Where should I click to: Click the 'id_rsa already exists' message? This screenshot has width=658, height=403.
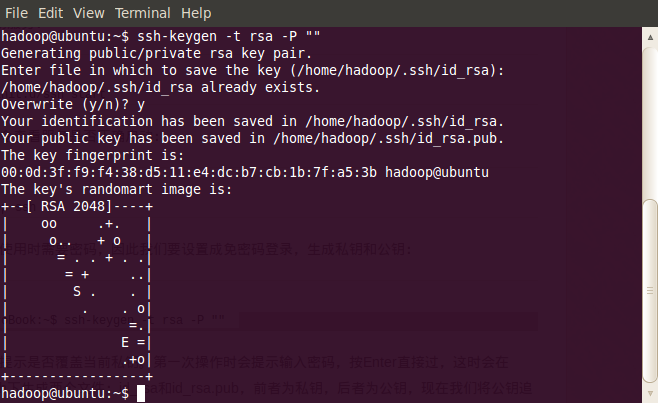[x=160, y=88]
